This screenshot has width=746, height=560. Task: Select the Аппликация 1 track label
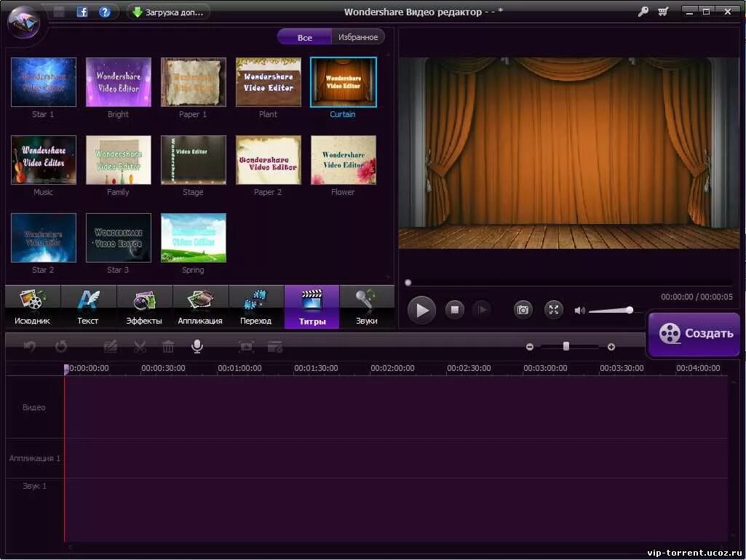click(35, 458)
